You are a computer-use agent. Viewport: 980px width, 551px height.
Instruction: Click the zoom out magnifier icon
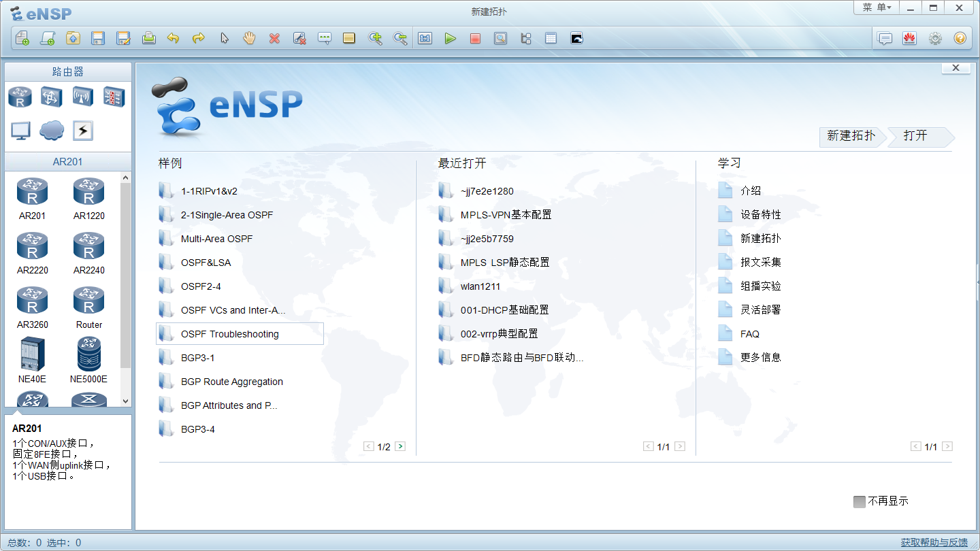click(x=400, y=38)
